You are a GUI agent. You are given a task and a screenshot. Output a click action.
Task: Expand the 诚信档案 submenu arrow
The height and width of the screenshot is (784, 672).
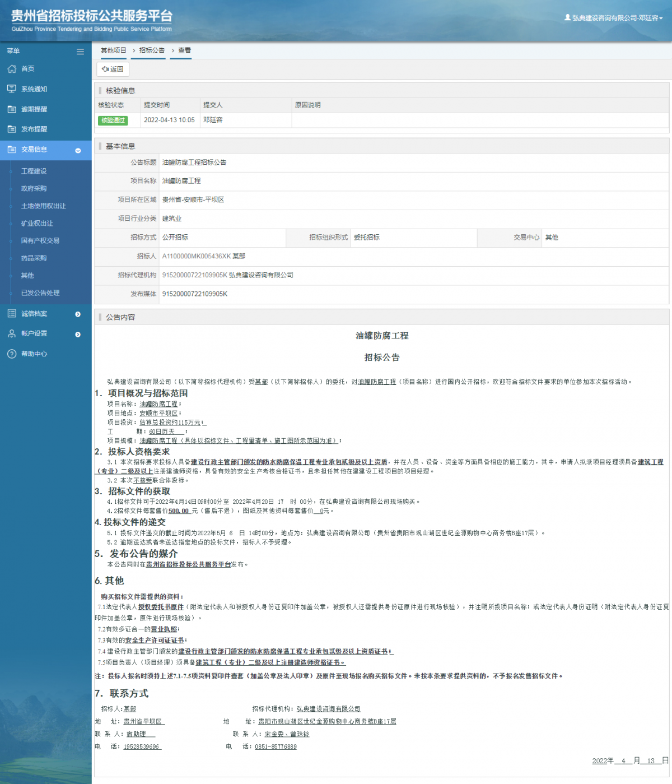(x=78, y=314)
